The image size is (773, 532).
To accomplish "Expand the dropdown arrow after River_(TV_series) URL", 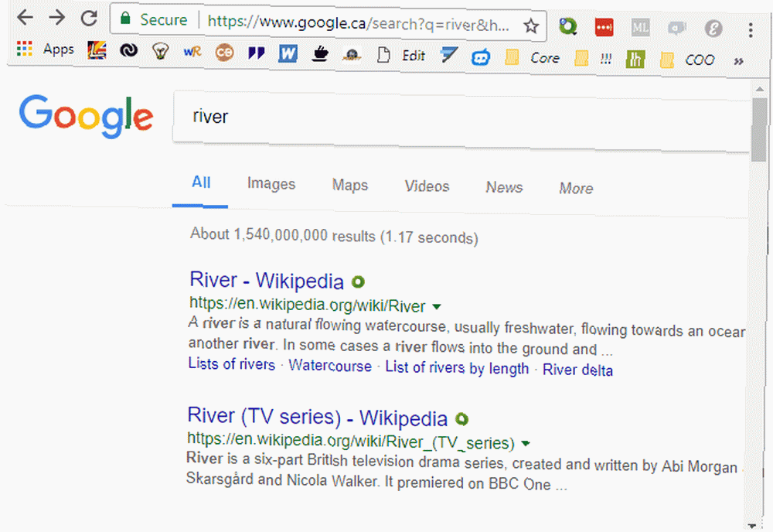I will coord(526,443).
